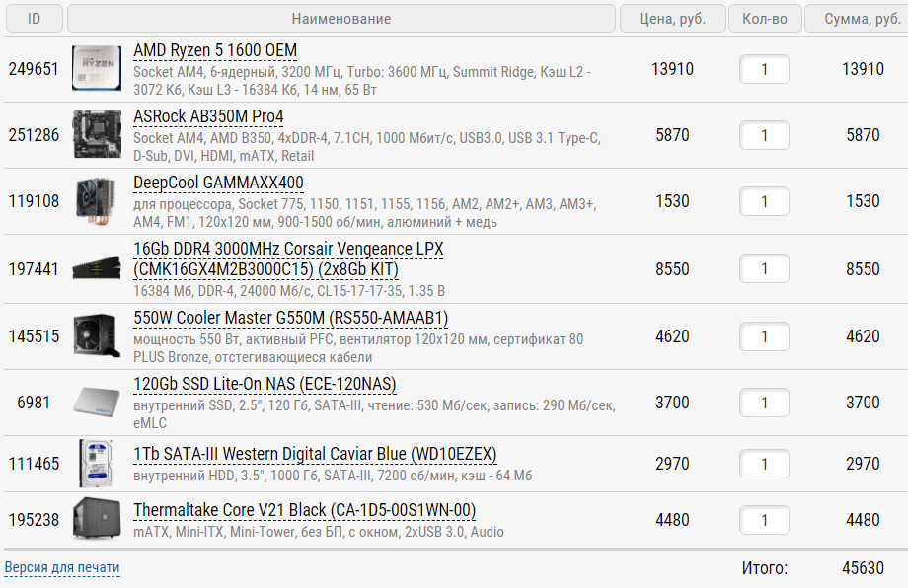The image size is (908, 588).
Task: Open the DeepCool GAMMAXX400 product link
Action: point(218,183)
